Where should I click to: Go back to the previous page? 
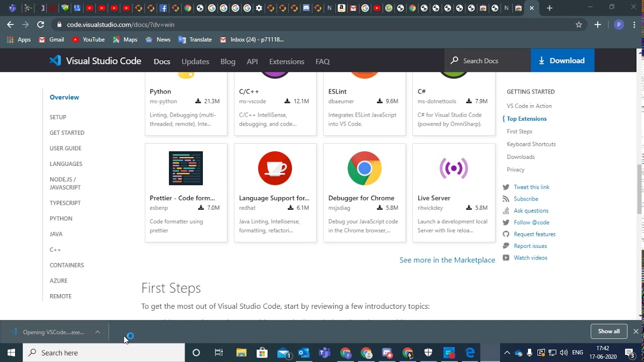(11, 25)
